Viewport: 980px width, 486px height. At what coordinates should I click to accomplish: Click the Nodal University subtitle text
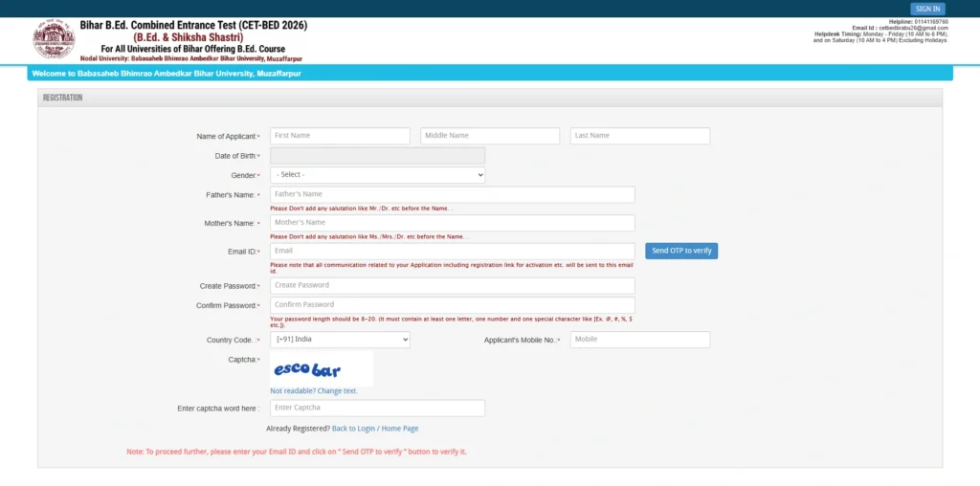(191, 58)
